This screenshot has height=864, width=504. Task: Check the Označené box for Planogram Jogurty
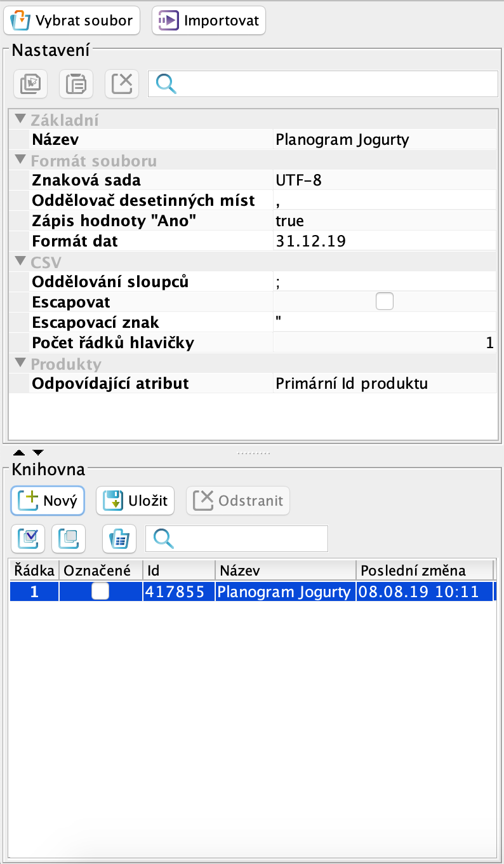(x=100, y=591)
